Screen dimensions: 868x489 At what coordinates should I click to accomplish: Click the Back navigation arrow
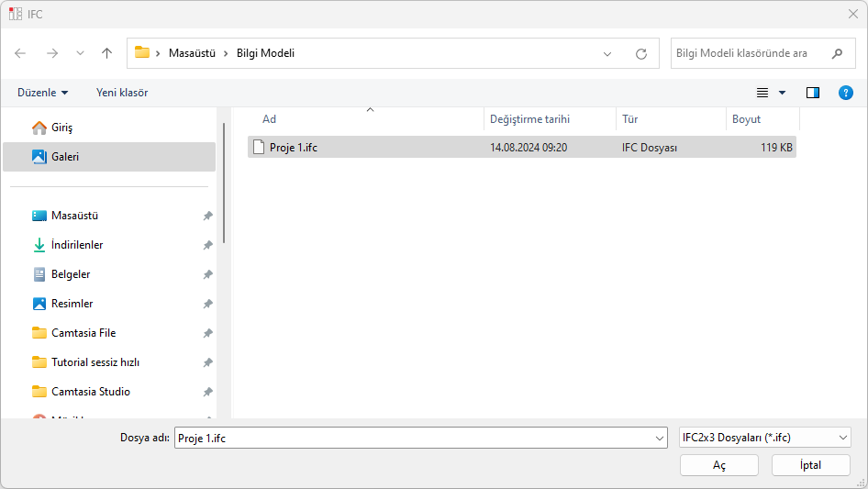click(21, 53)
